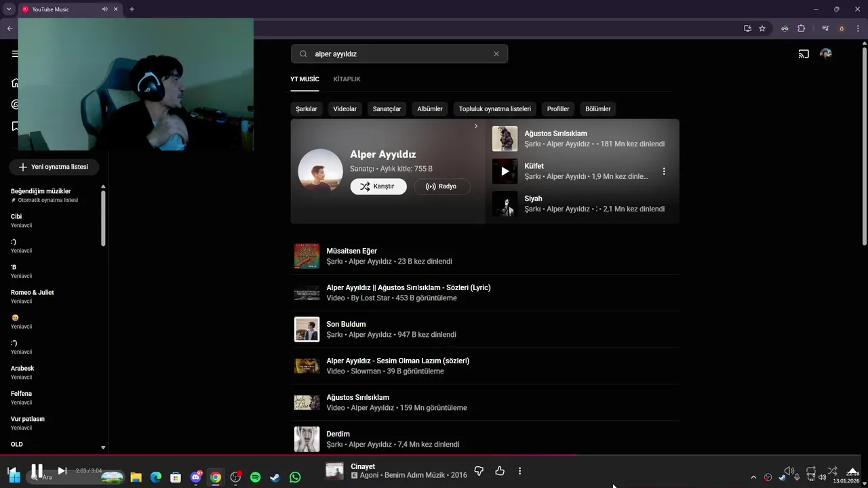The width and height of the screenshot is (868, 488).
Task: Skip to the next track
Action: click(62, 470)
